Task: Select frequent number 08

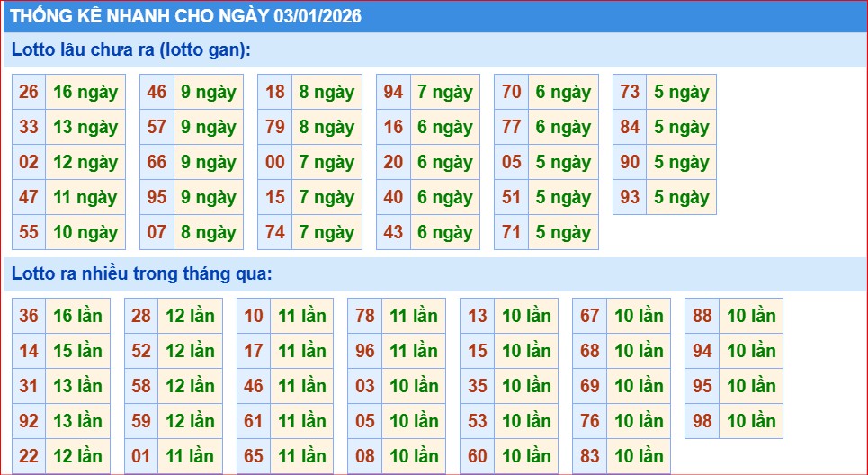Action: (365, 456)
